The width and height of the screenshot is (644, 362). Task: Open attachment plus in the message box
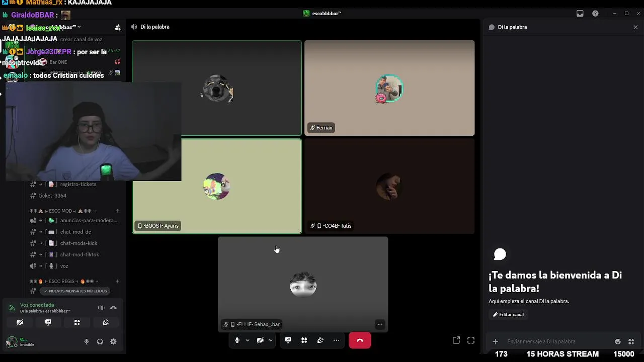(495, 341)
